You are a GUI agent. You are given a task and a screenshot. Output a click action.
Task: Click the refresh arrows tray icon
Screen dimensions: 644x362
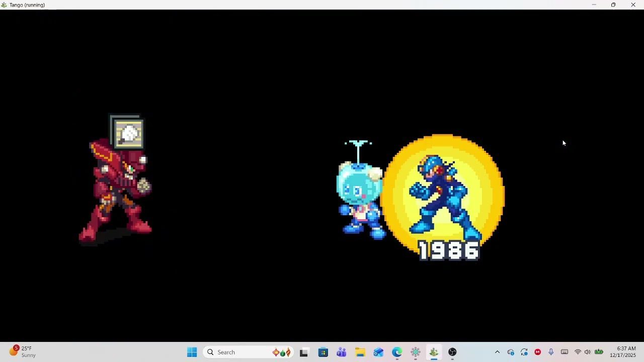[x=524, y=352]
